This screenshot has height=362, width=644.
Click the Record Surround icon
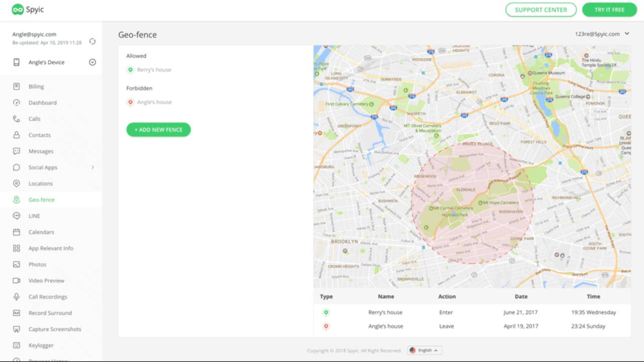(17, 313)
